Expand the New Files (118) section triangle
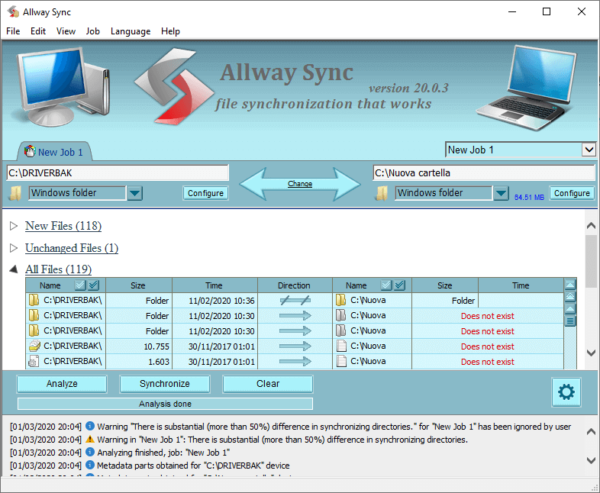Screen dimensions: 600x493 click(x=14, y=226)
